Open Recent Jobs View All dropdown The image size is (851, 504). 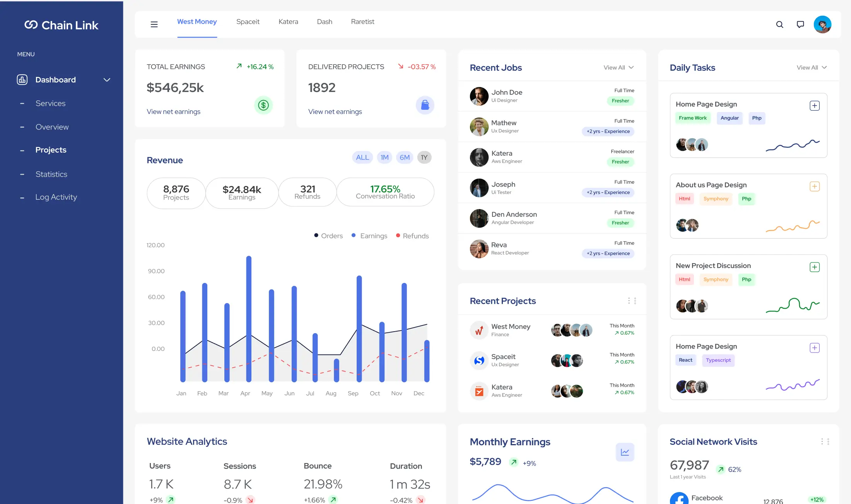point(619,67)
